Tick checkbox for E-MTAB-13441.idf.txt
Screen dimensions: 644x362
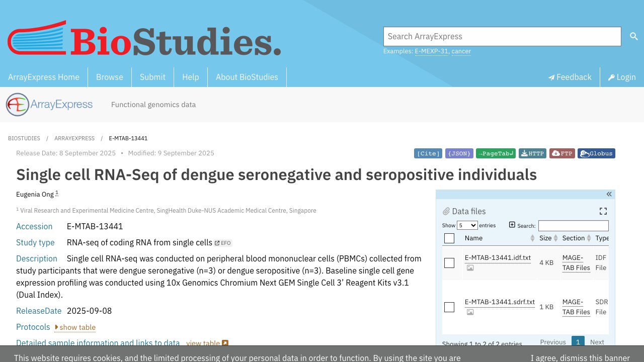click(449, 263)
